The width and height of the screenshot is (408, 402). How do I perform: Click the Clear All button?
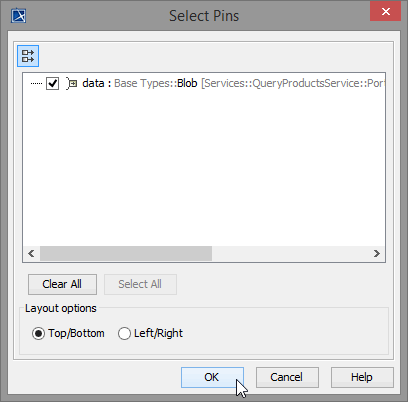[x=62, y=284]
